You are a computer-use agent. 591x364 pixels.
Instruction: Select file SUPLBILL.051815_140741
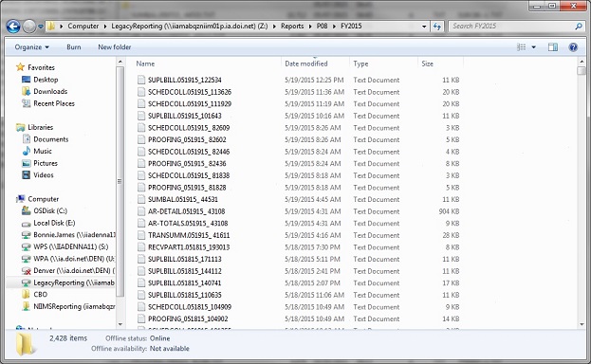(x=185, y=283)
